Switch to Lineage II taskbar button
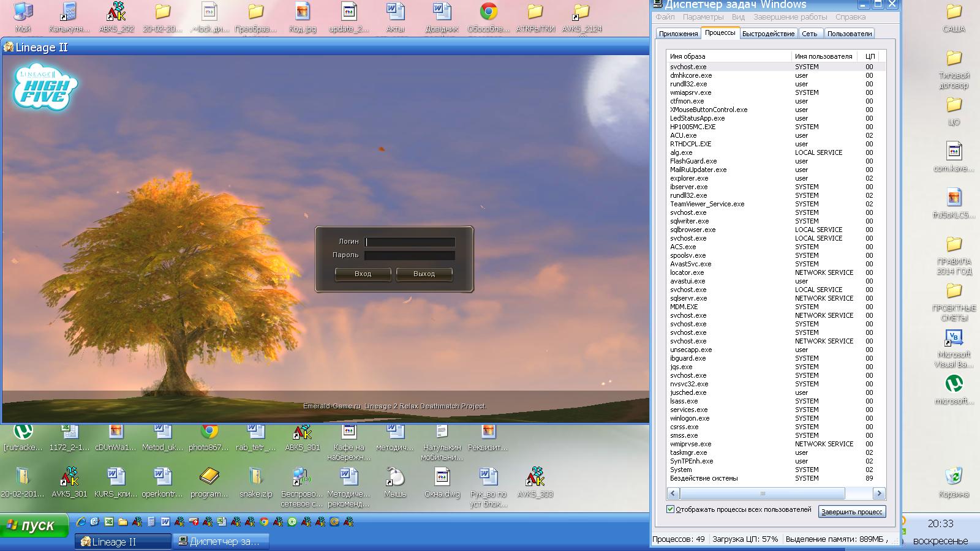Viewport: 980px width, 551px height. click(x=123, y=542)
